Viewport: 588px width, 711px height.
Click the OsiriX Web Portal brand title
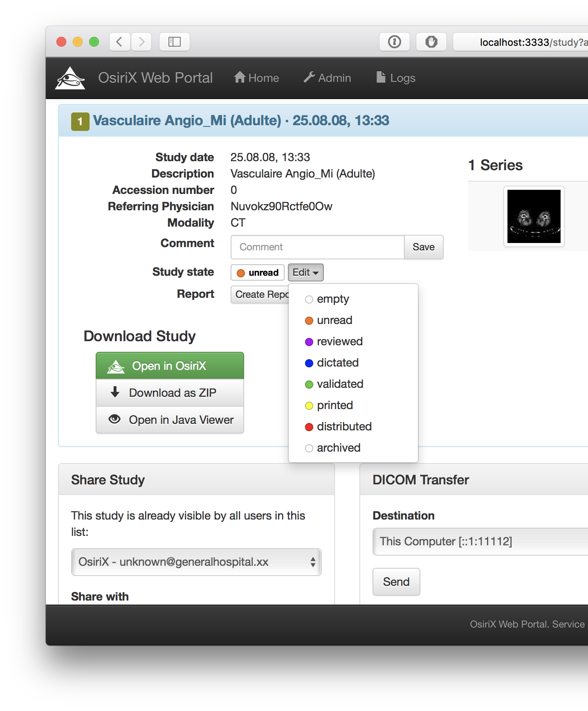click(x=155, y=78)
